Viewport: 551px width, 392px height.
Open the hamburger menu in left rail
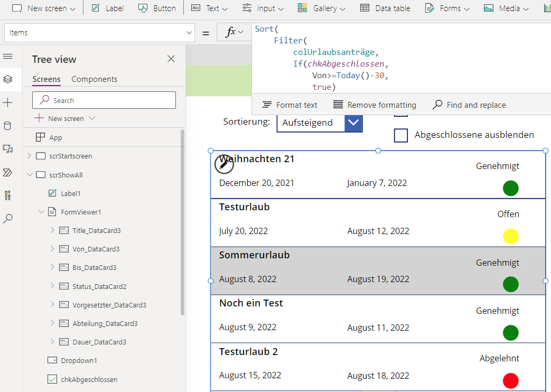[8, 56]
